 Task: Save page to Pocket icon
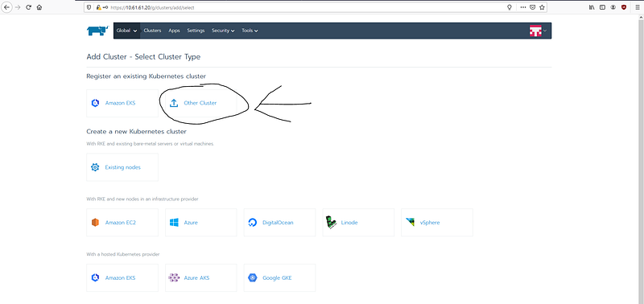point(532,7)
